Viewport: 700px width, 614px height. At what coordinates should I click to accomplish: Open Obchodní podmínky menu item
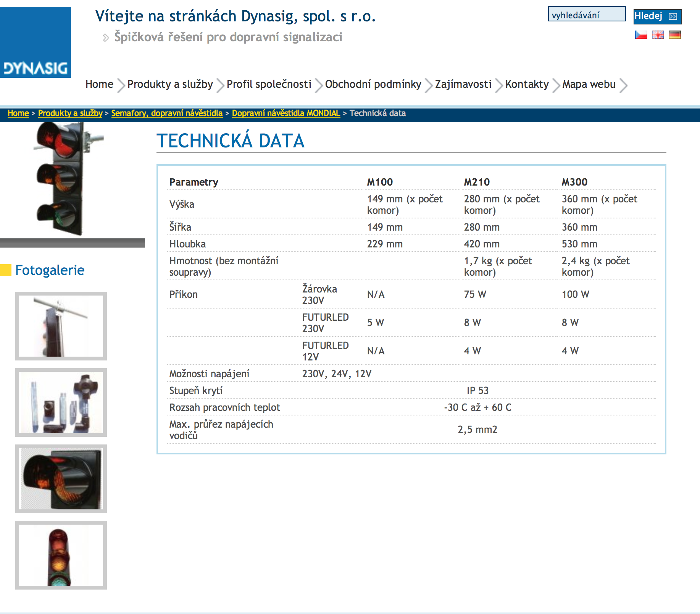(373, 84)
